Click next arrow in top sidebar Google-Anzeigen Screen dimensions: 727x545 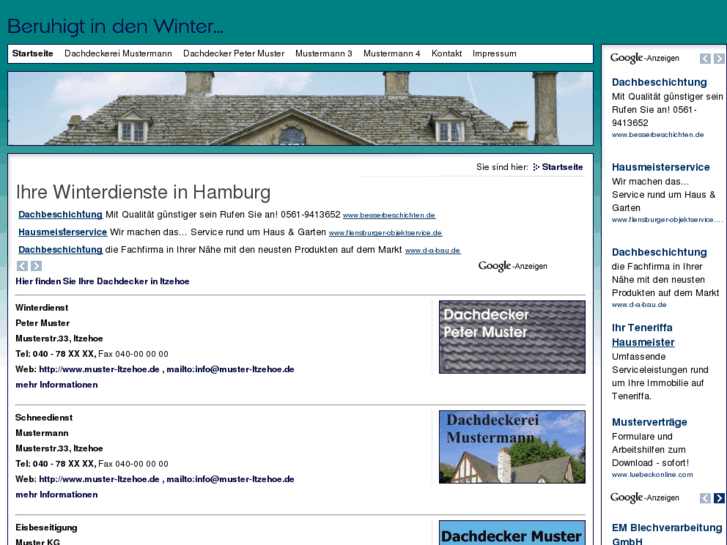tap(719, 58)
